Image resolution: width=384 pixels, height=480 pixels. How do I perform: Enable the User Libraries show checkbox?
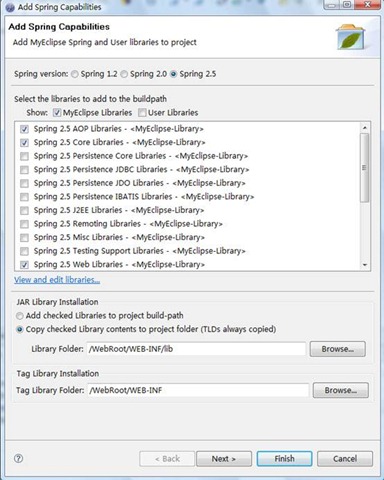(142, 113)
